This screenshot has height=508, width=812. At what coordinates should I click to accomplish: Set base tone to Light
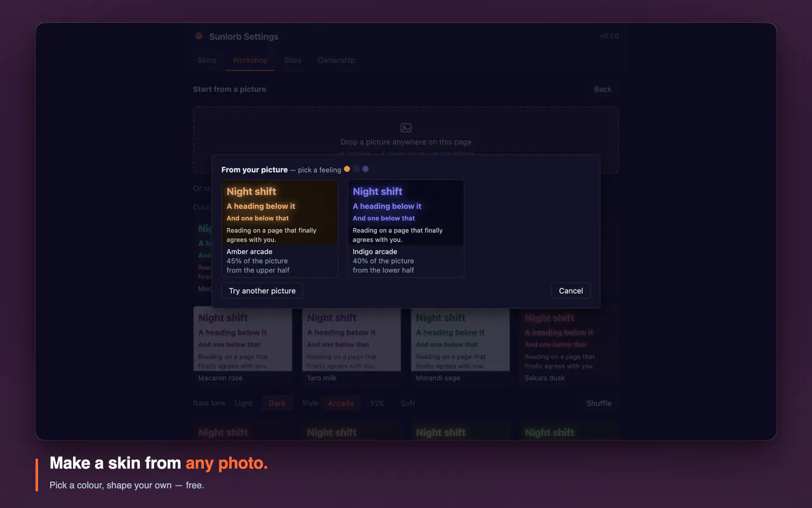pyautogui.click(x=244, y=403)
